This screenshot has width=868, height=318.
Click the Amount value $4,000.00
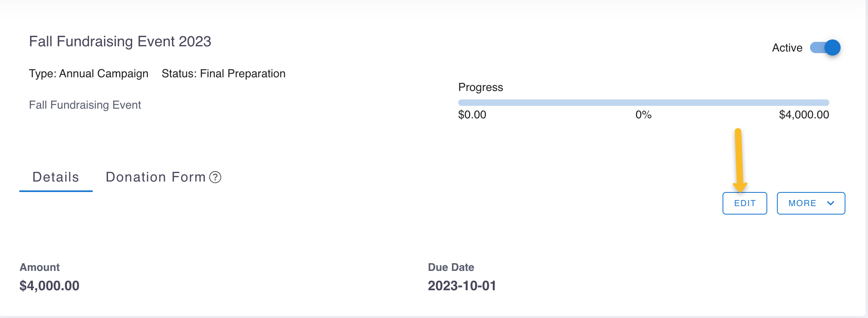tap(50, 286)
